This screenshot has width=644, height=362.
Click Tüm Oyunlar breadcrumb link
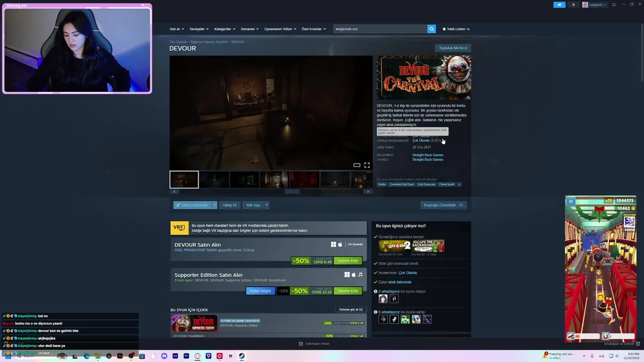pyautogui.click(x=178, y=42)
